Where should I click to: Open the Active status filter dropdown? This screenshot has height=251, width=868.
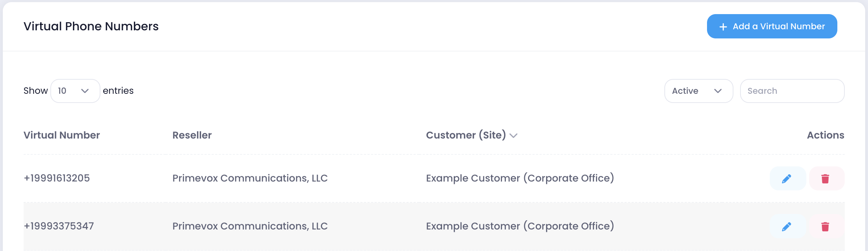tap(699, 91)
